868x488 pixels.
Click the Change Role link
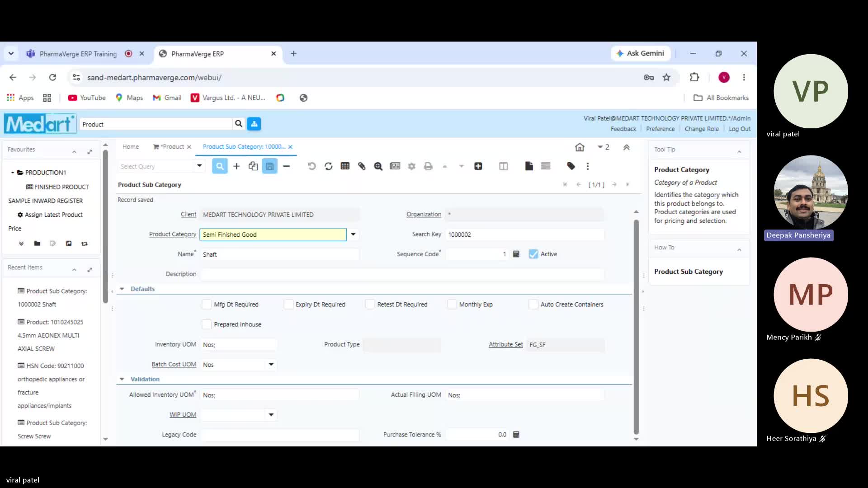click(702, 129)
